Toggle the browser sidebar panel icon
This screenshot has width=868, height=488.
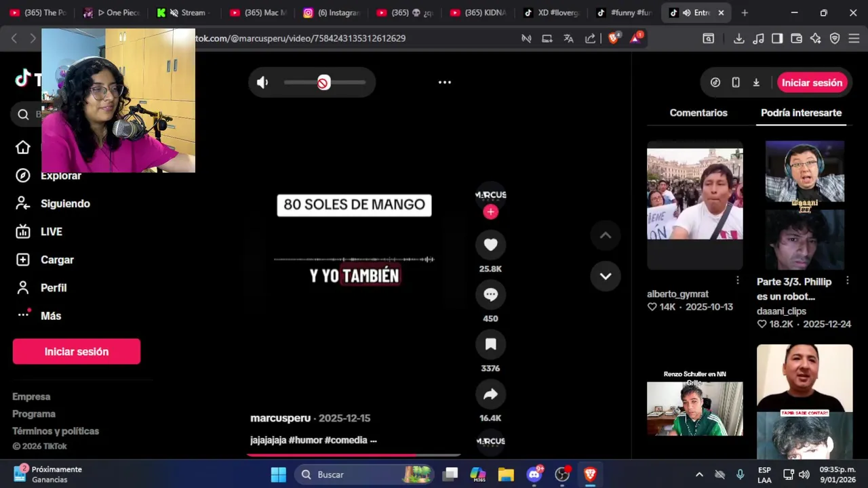(x=777, y=39)
